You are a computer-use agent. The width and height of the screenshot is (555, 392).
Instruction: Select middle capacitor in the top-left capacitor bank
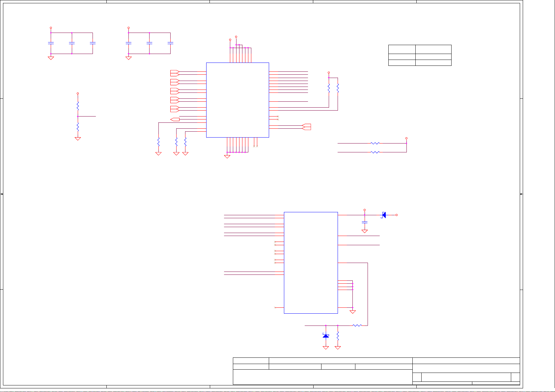coord(72,43)
